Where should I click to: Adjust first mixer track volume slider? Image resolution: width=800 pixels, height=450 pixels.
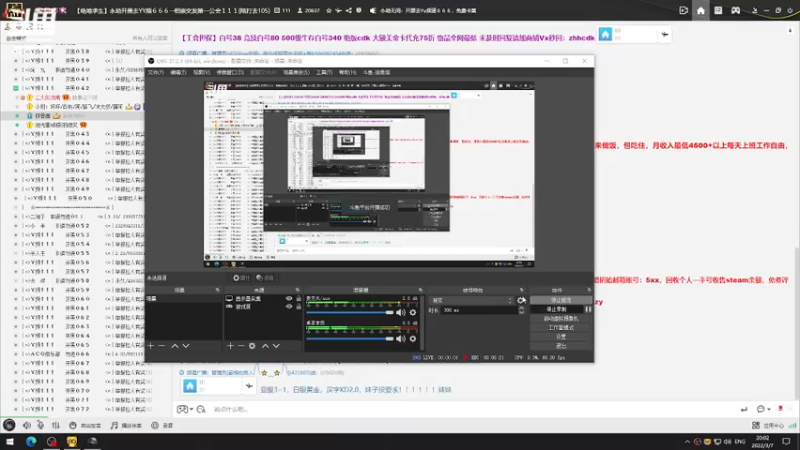tap(350, 312)
